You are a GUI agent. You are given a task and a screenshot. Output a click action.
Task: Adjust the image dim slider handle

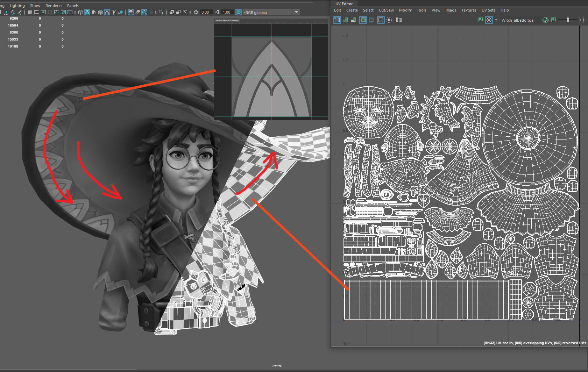tap(568, 20)
